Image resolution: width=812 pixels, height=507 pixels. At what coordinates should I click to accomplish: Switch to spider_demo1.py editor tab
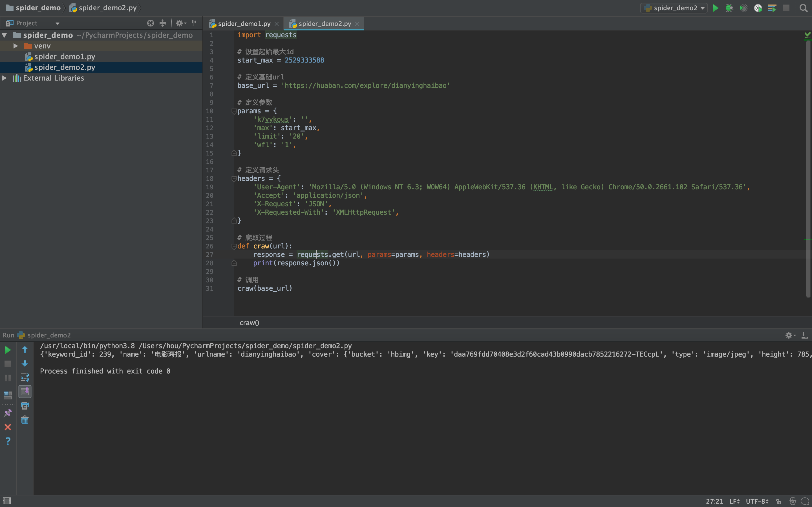pos(244,24)
